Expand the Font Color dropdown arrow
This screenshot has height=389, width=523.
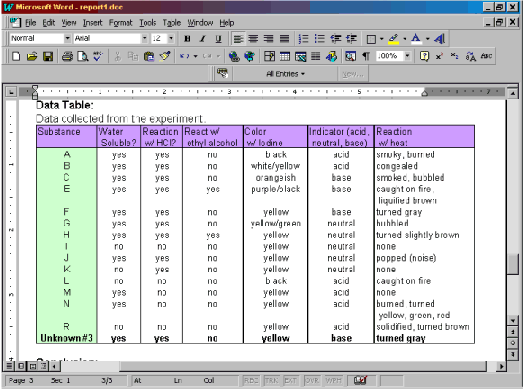point(428,39)
